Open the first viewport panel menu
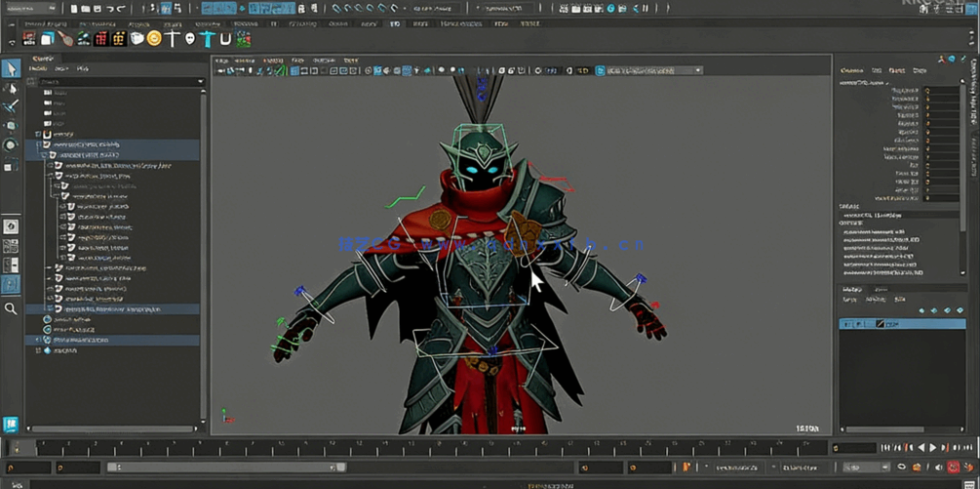 [x=222, y=60]
